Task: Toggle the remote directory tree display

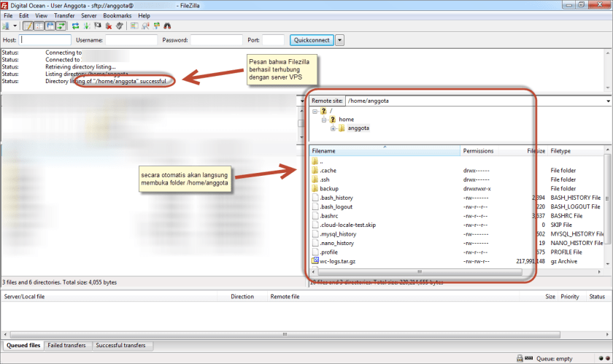Action: tap(50, 26)
